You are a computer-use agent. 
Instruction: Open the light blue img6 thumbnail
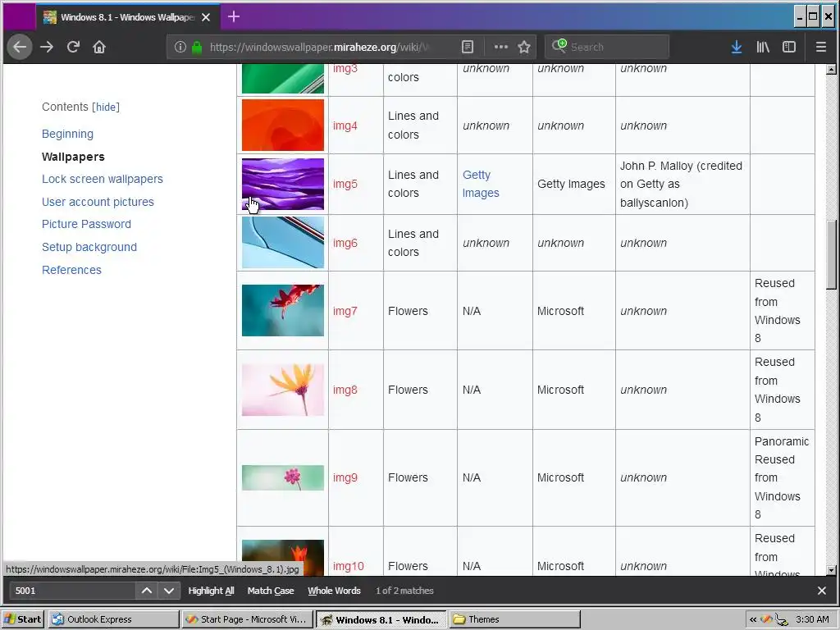(283, 243)
